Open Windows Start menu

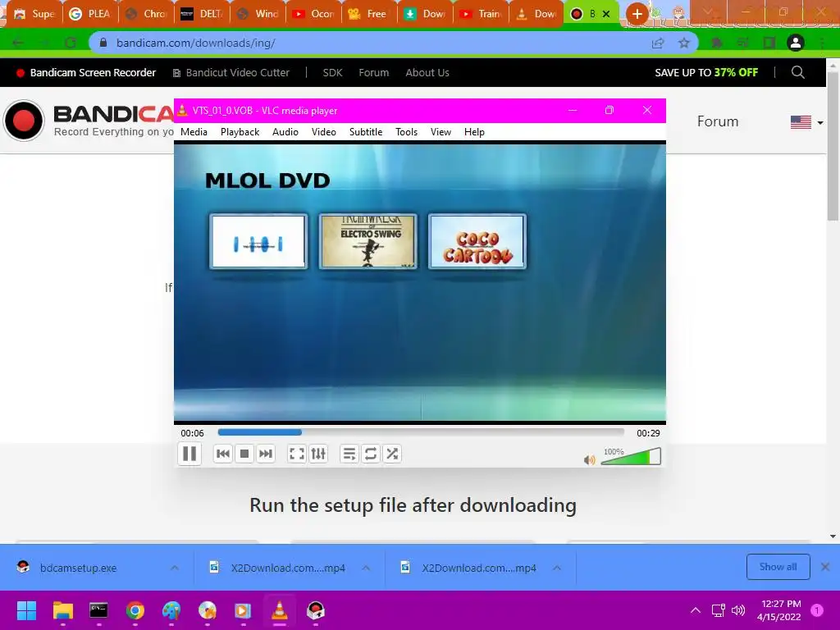[26, 610]
